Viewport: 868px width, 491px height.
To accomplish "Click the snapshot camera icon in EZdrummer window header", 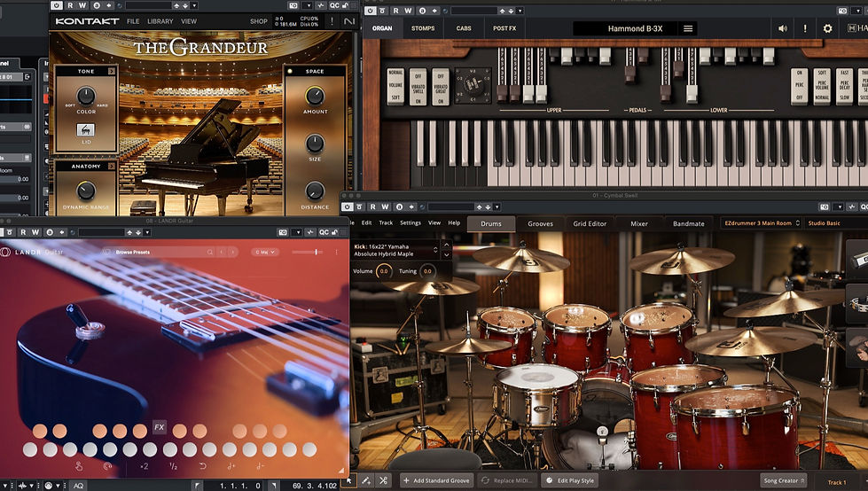I will click(x=825, y=207).
